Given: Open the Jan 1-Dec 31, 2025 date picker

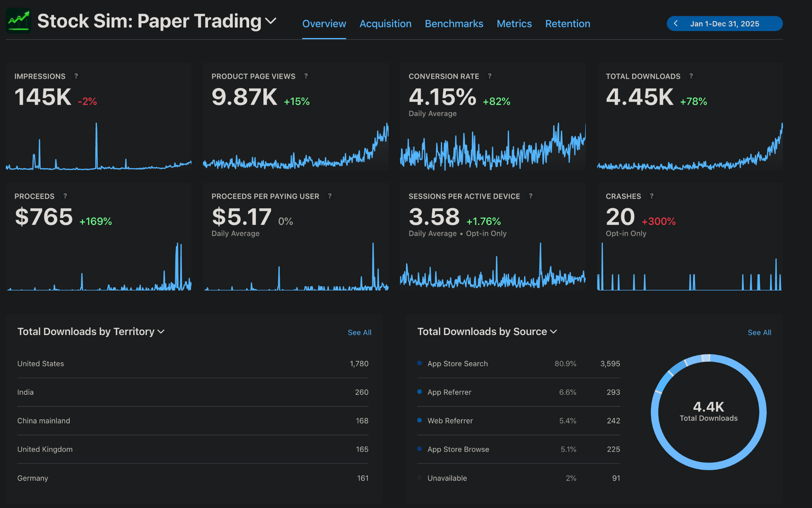Looking at the screenshot, I should click(724, 24).
